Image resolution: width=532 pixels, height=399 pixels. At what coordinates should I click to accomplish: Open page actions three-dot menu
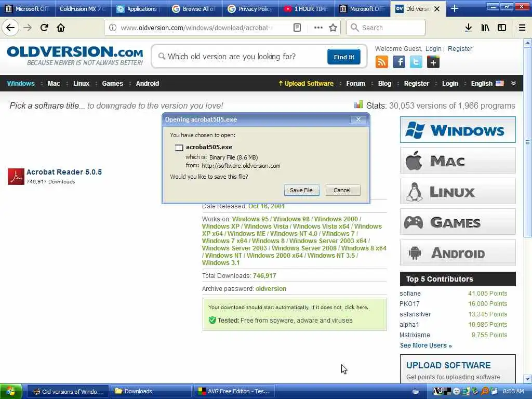point(318,28)
